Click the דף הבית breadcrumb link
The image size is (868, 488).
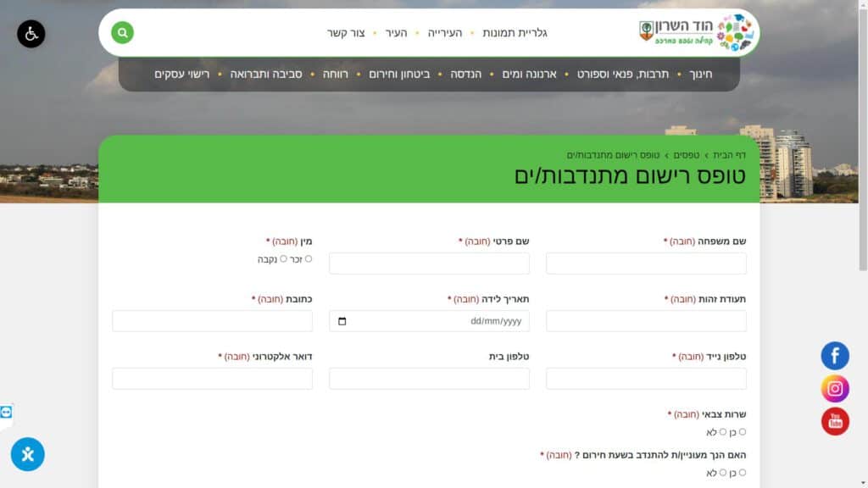click(730, 155)
